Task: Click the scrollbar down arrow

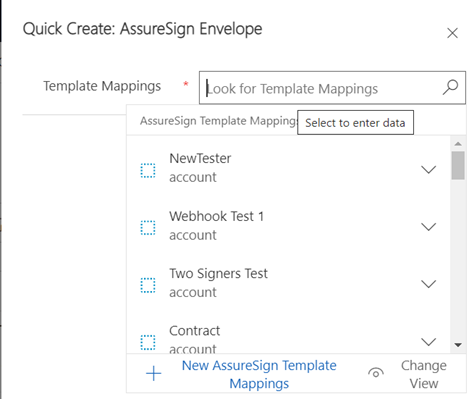Action: coord(458,345)
